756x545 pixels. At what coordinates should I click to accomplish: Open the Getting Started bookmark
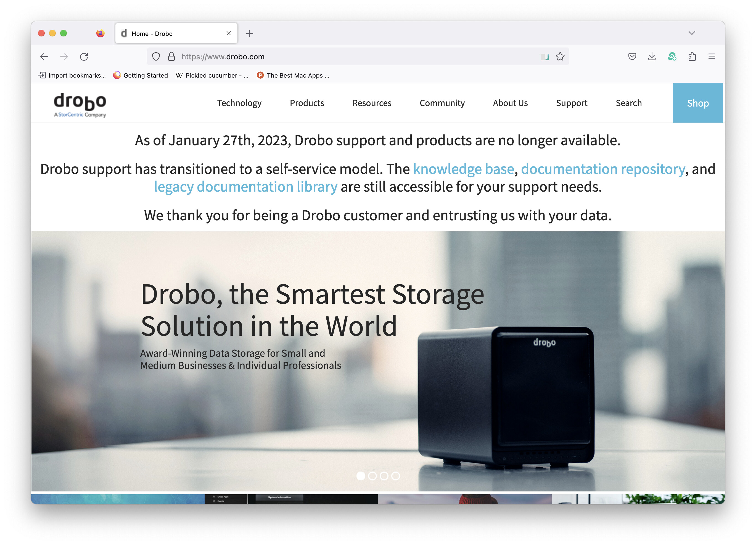[140, 75]
